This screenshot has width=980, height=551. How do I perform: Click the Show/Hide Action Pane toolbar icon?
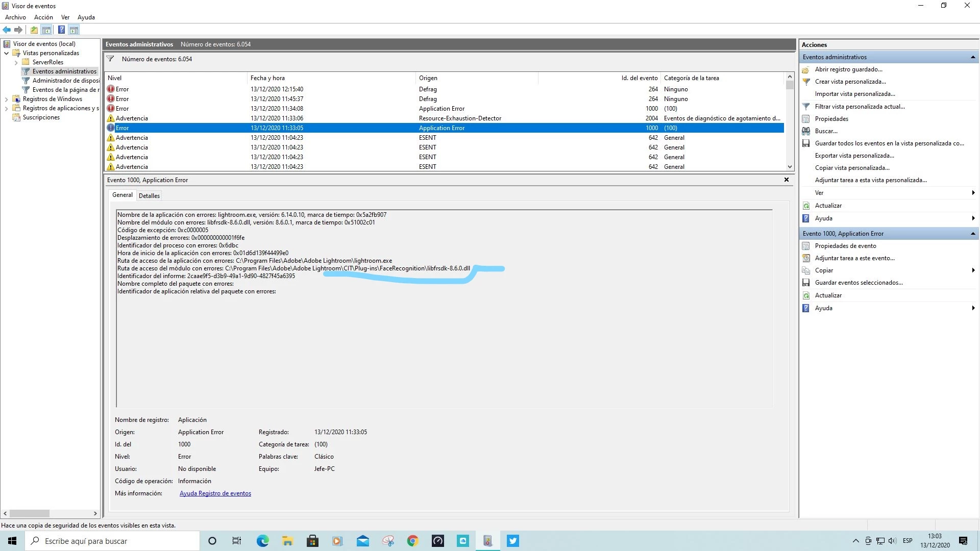[x=74, y=30]
